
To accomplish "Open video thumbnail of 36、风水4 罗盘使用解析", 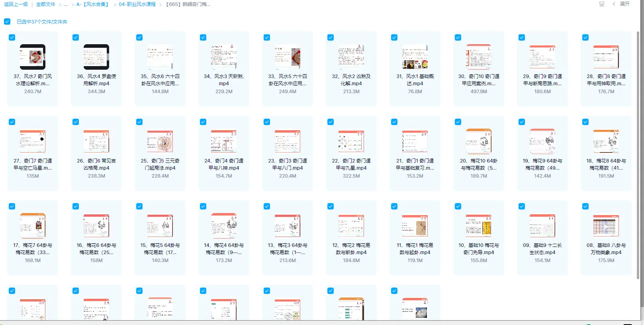I will [x=96, y=57].
